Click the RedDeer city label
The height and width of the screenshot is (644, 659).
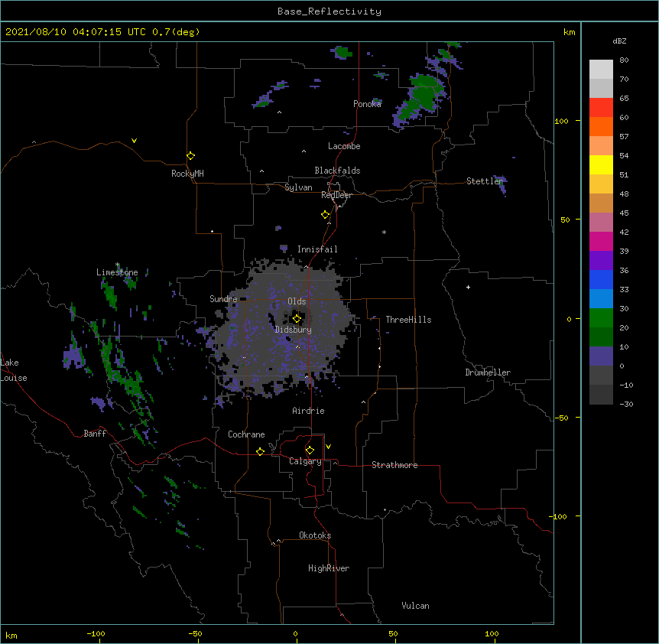(336, 195)
